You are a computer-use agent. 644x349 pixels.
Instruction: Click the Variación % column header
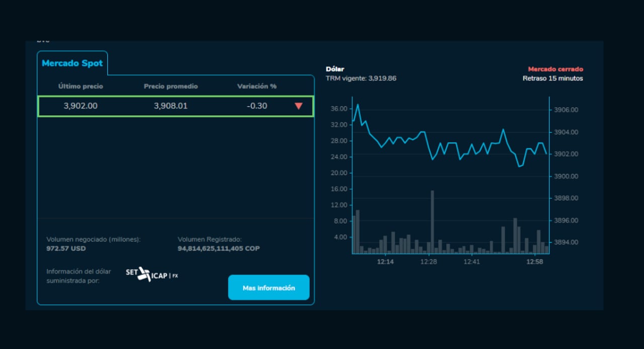[x=257, y=86]
